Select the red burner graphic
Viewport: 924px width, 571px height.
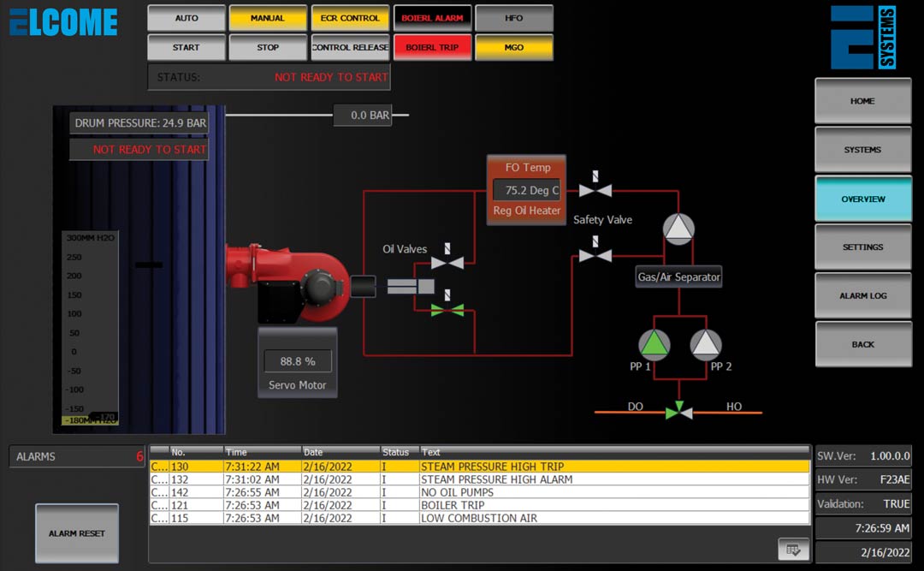point(287,283)
